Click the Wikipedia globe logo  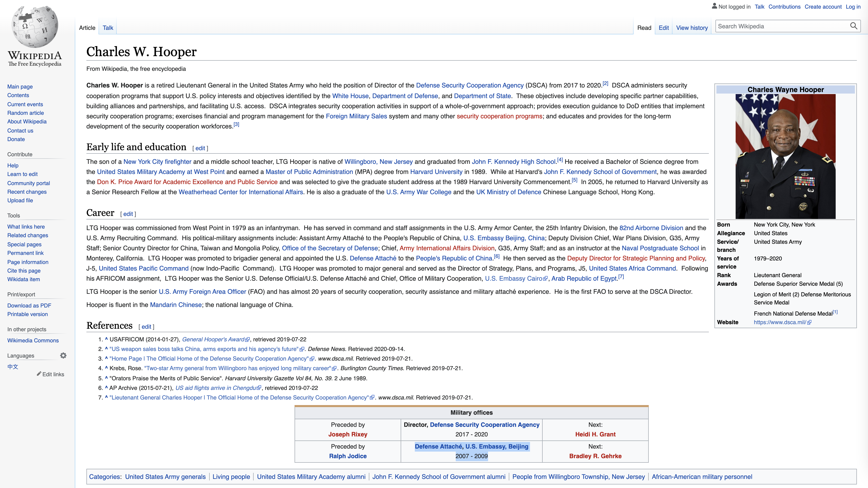pyautogui.click(x=35, y=26)
